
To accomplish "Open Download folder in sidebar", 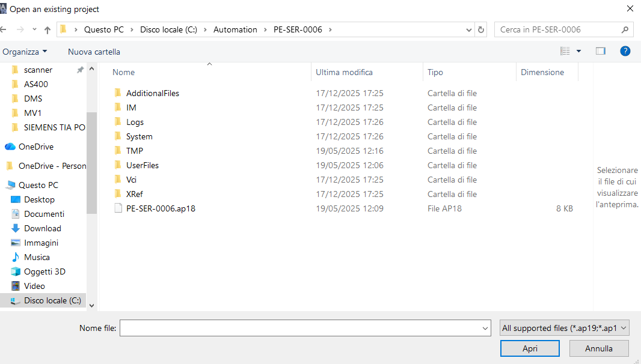I will [x=43, y=228].
